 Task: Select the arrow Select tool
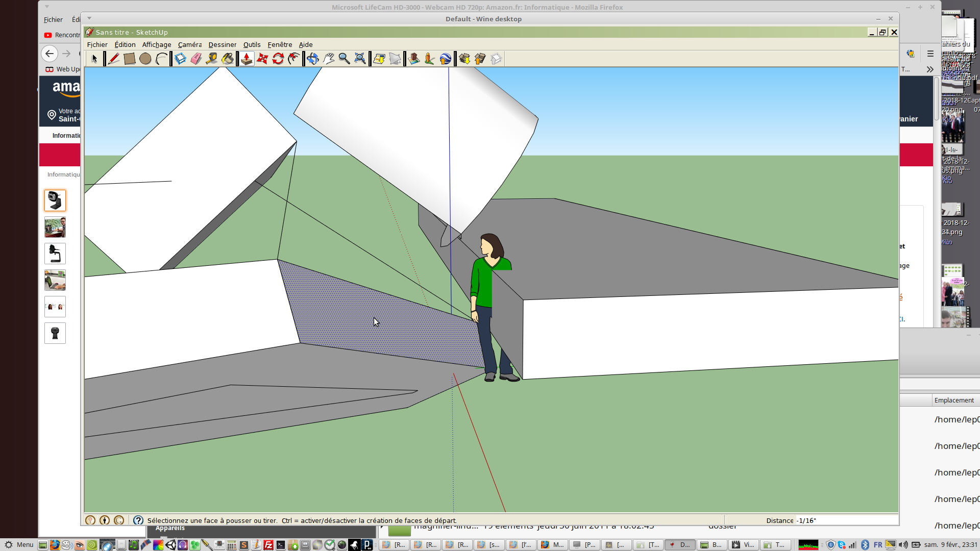tap(94, 59)
